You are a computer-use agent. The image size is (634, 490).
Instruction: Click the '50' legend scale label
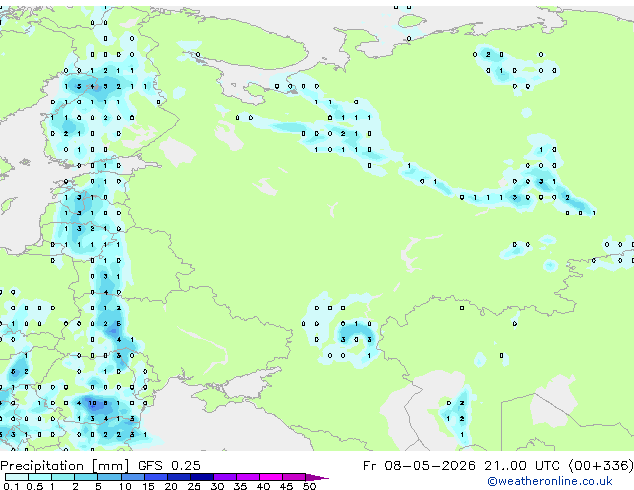(x=309, y=486)
